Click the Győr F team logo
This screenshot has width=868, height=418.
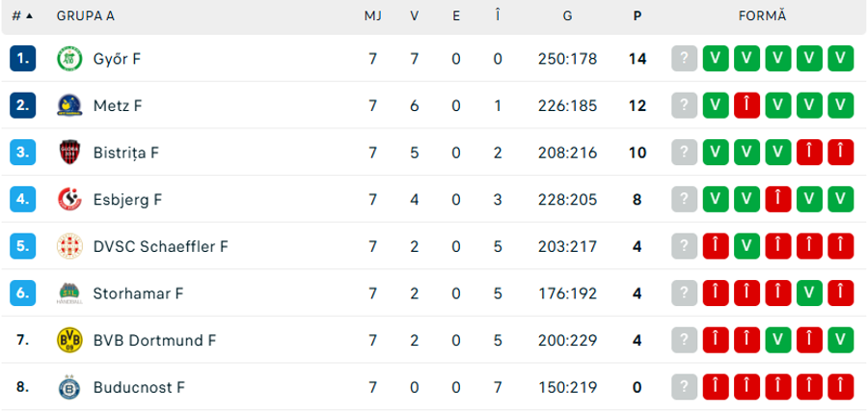69,58
